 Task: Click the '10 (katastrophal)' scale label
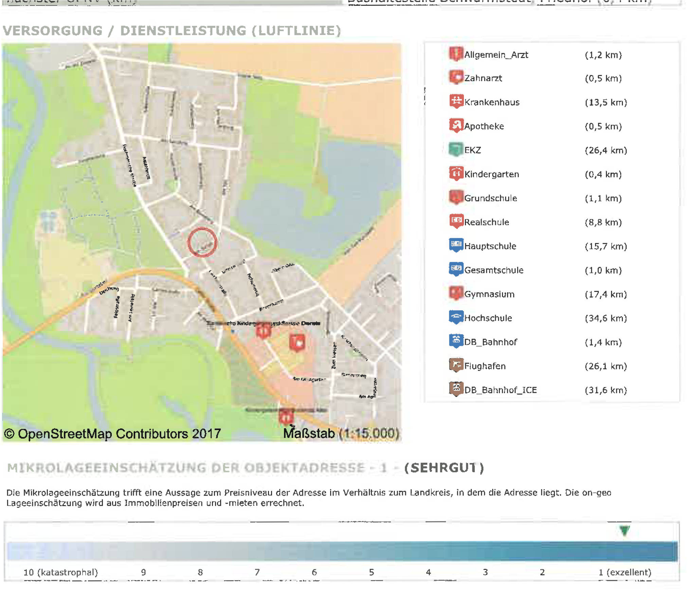point(61,572)
